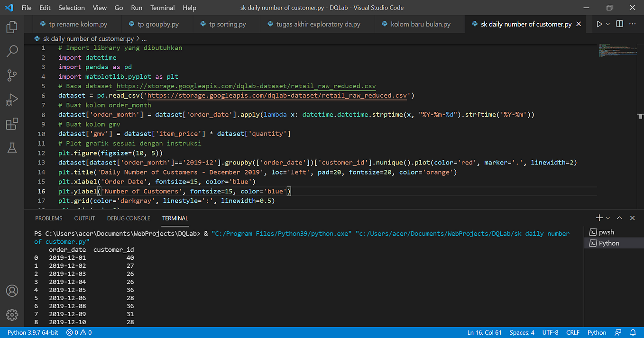
Task: Open the editor actions ellipsis menu
Action: [632, 23]
